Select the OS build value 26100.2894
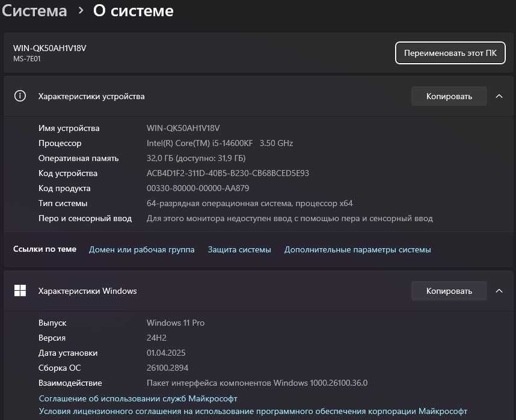The height and width of the screenshot is (420, 516). [x=167, y=368]
